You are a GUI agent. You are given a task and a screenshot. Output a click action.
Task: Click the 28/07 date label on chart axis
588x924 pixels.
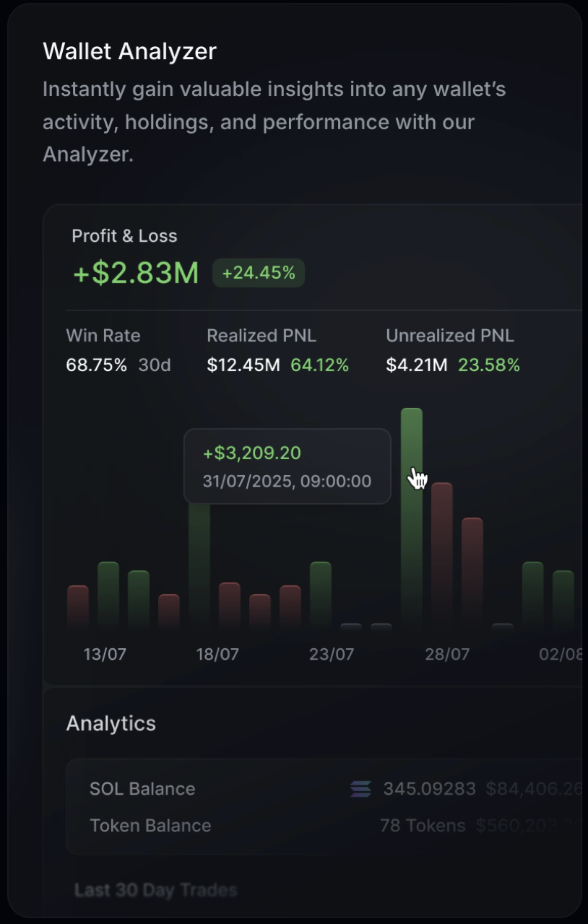coord(446,655)
